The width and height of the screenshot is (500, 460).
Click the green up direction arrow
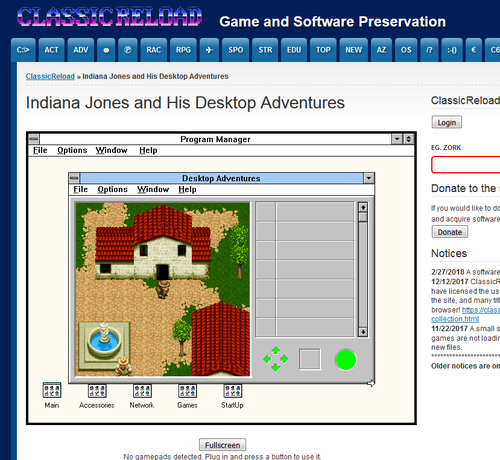coord(276,350)
